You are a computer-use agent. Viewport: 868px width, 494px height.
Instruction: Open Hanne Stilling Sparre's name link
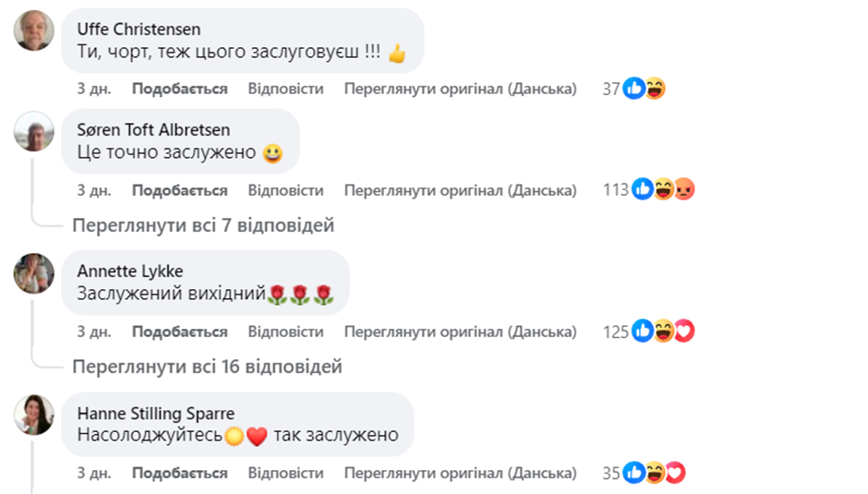[155, 413]
